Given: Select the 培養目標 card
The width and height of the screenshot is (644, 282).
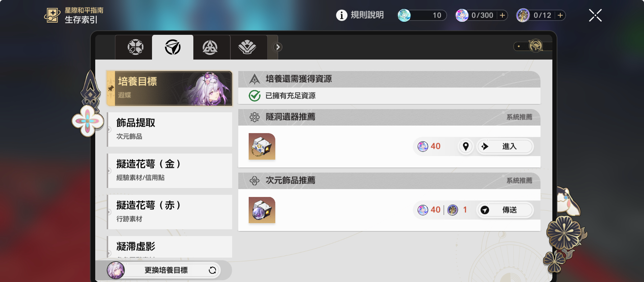Looking at the screenshot, I should (170, 88).
